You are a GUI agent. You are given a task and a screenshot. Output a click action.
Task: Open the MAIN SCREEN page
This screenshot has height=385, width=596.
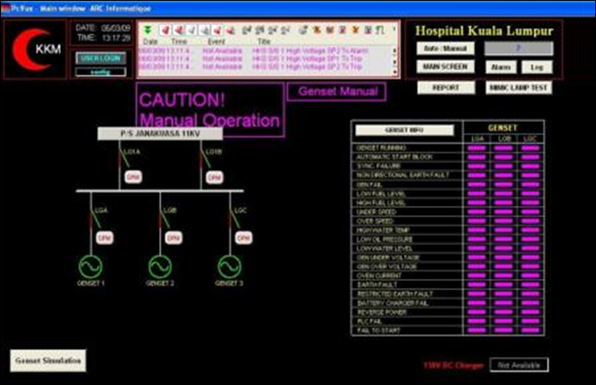445,67
